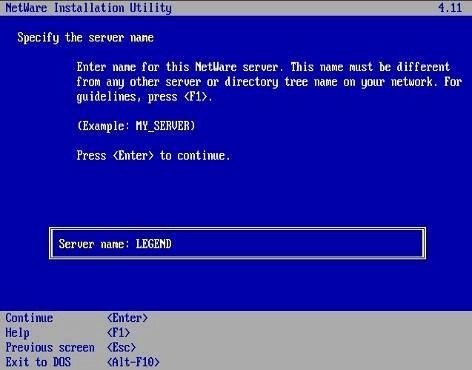Click the <Alt-F10> key hint
Image resolution: width=472 pixels, height=370 pixels.
(133, 362)
